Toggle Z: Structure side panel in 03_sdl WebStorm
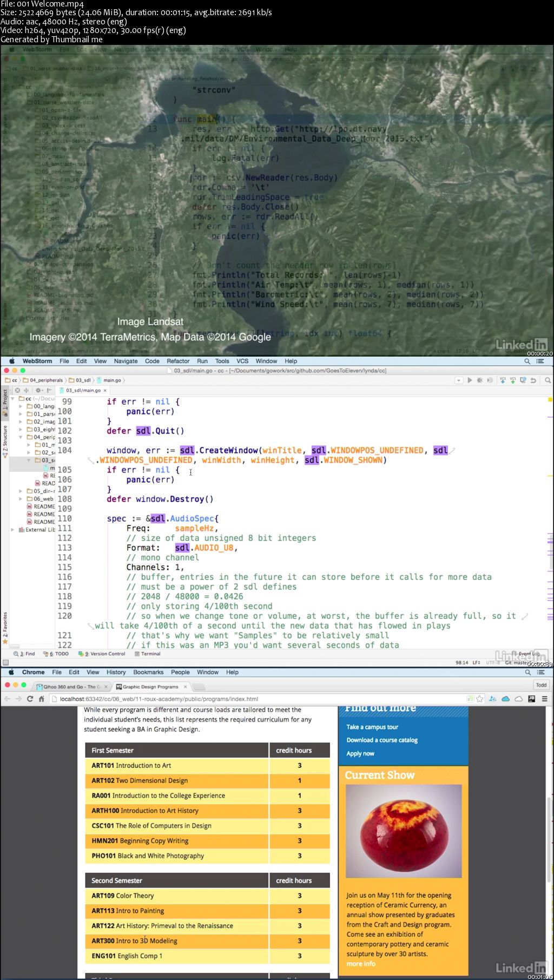The image size is (554, 980). click(x=5, y=441)
